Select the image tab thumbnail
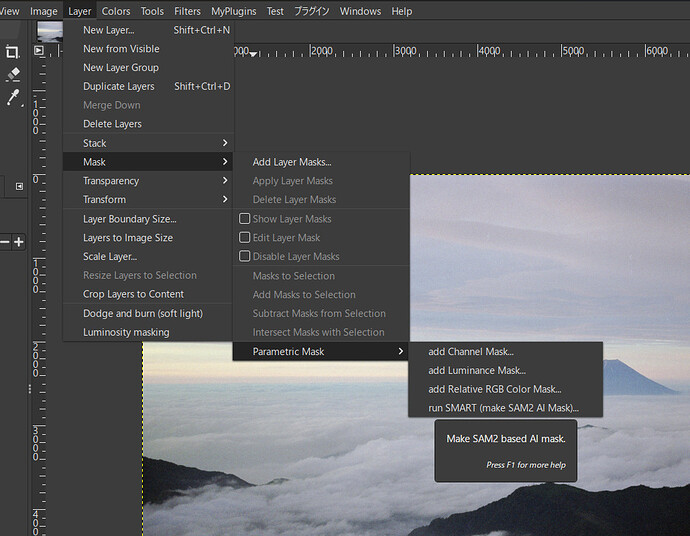 click(50, 30)
